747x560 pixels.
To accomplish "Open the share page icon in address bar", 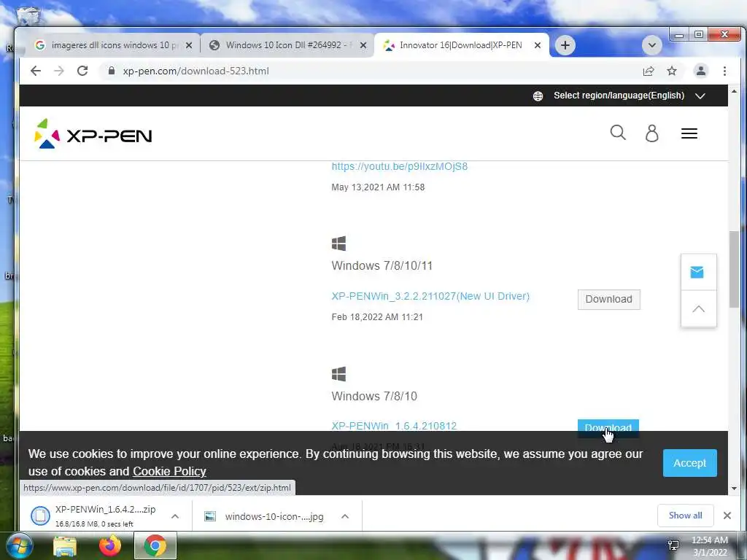I will point(649,71).
